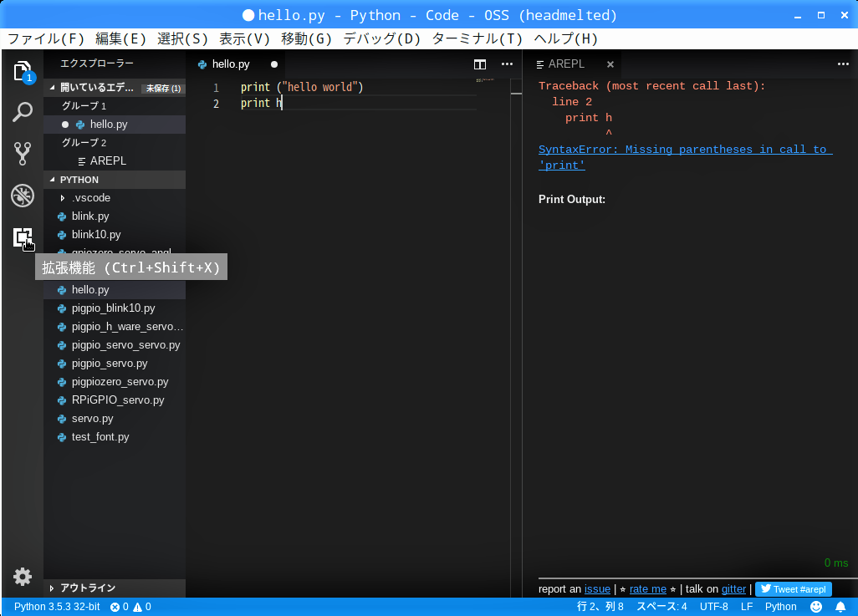The height and width of the screenshot is (616, 858).
Task: Open the Debug view icon
Action: click(x=23, y=196)
